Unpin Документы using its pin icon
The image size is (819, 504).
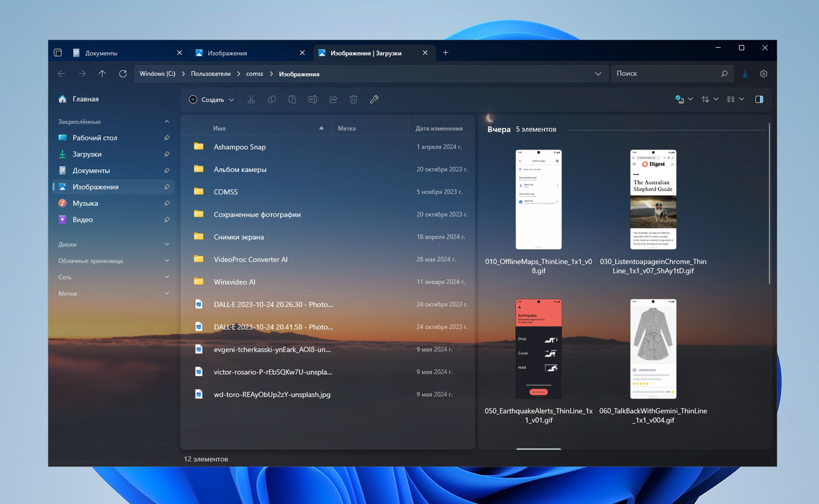[x=167, y=170]
